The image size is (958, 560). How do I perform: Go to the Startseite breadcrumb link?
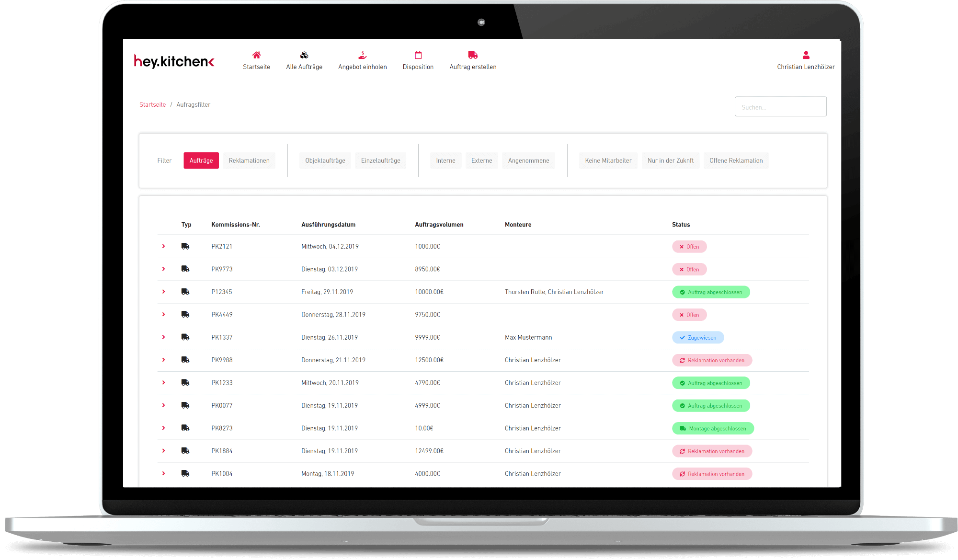pyautogui.click(x=152, y=104)
